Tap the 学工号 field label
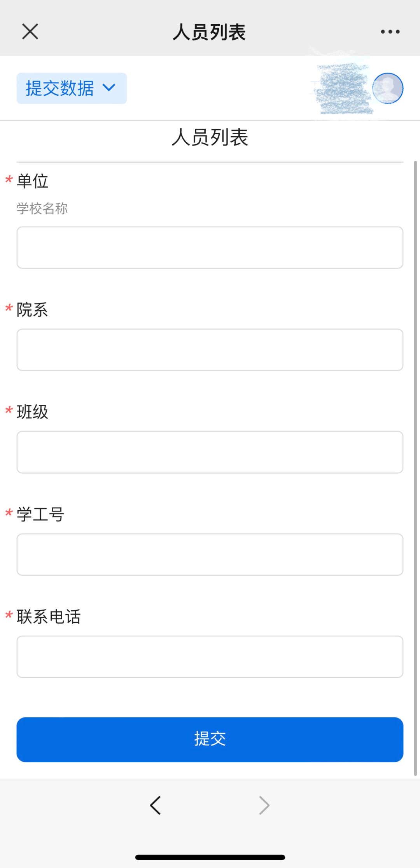The image size is (420, 868). coord(40,514)
